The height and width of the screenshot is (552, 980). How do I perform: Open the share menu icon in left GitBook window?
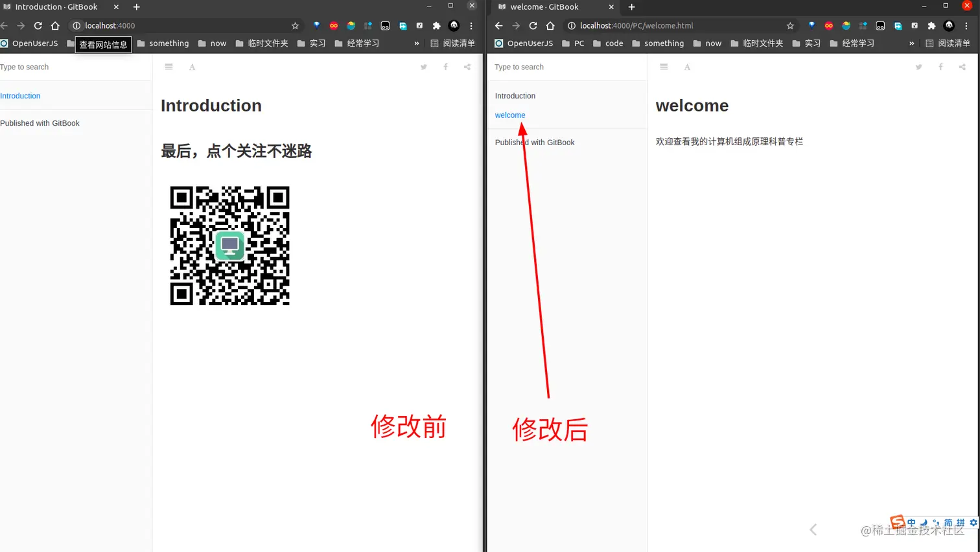467,67
